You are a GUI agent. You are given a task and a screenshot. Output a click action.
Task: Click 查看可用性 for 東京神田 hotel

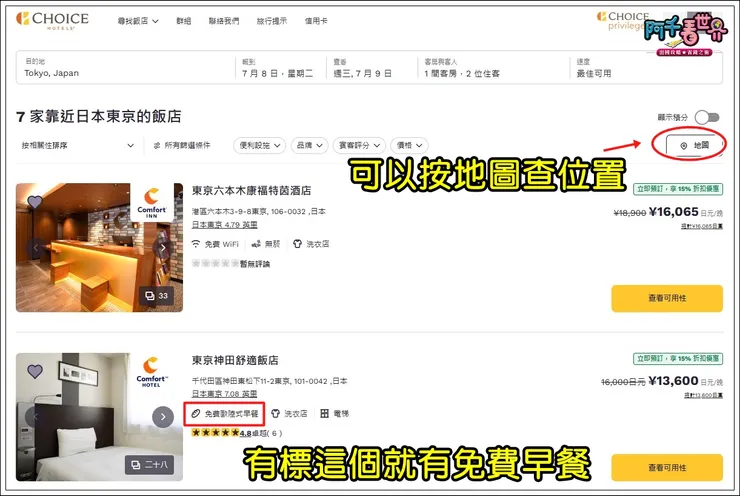pyautogui.click(x=667, y=468)
